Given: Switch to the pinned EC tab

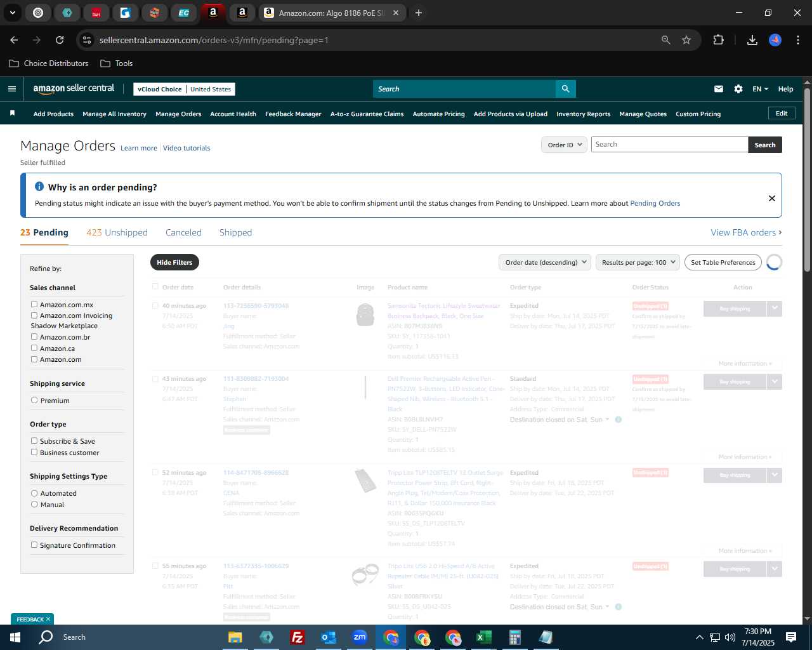Looking at the screenshot, I should pyautogui.click(x=184, y=13).
